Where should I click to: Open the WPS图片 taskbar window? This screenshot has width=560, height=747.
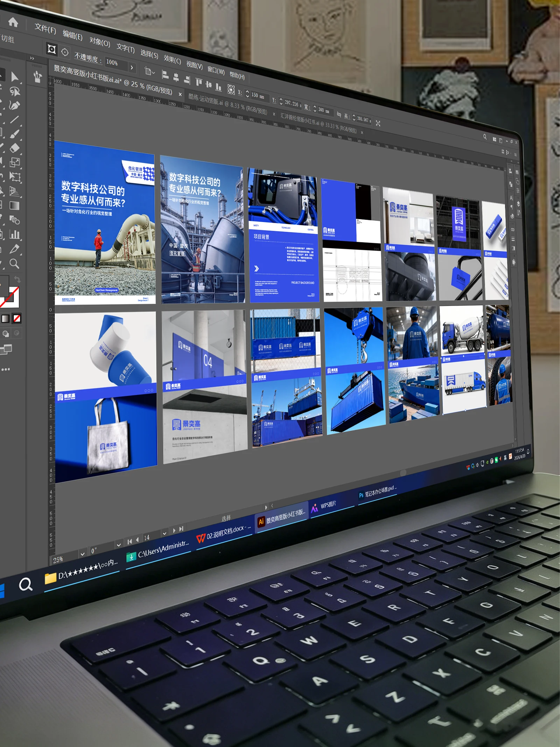click(324, 506)
